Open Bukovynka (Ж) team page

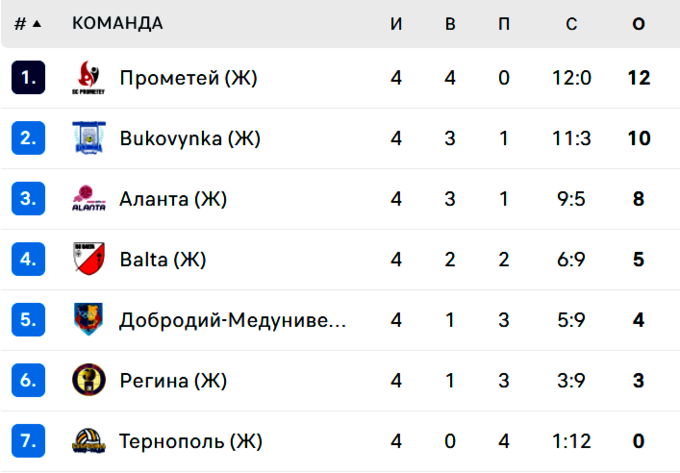(x=190, y=138)
